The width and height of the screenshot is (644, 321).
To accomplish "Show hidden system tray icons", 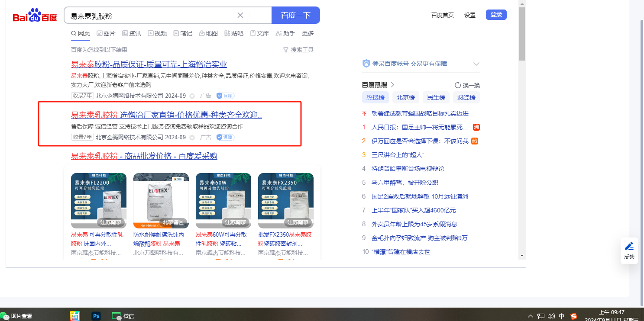I will (x=531, y=316).
